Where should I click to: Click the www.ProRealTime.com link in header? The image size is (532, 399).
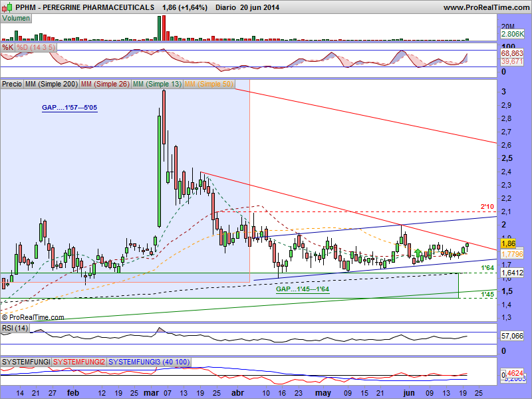click(x=486, y=7)
